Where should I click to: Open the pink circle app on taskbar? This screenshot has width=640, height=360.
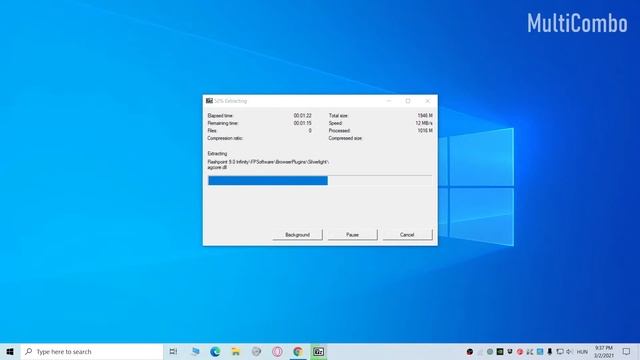(x=277, y=351)
